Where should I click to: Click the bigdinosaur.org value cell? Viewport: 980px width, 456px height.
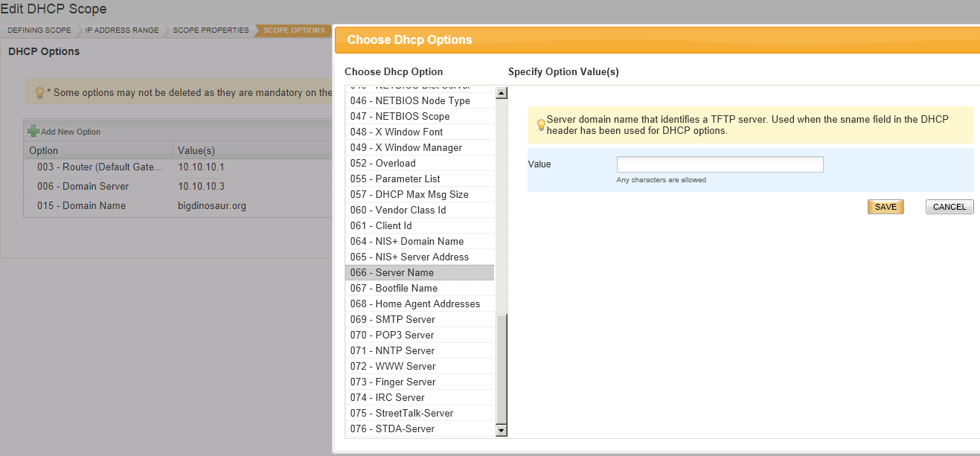(212, 206)
